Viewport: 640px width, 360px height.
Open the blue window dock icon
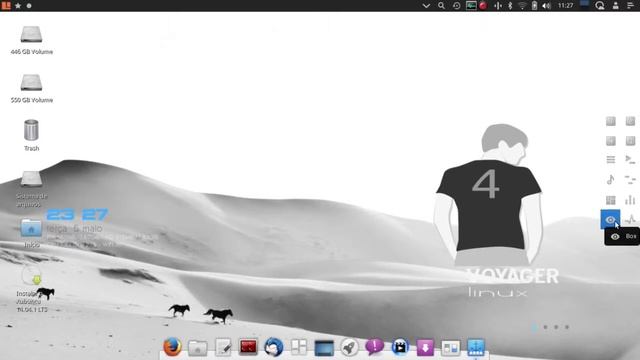[324, 348]
